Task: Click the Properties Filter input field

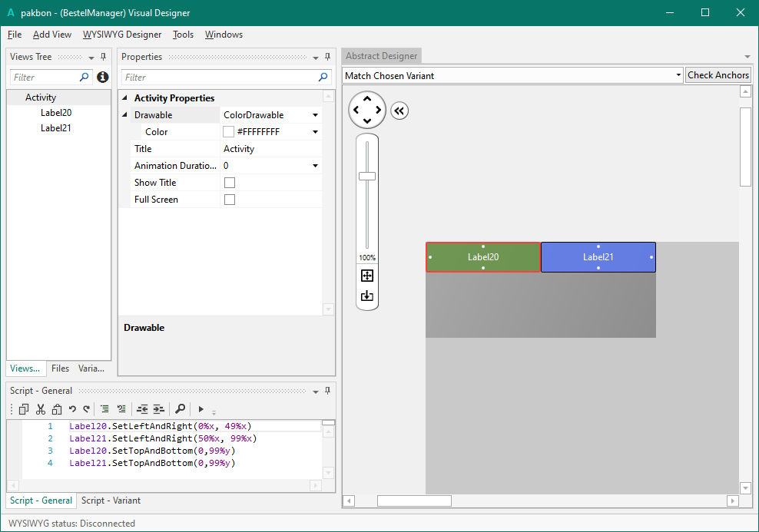Action: (x=219, y=78)
